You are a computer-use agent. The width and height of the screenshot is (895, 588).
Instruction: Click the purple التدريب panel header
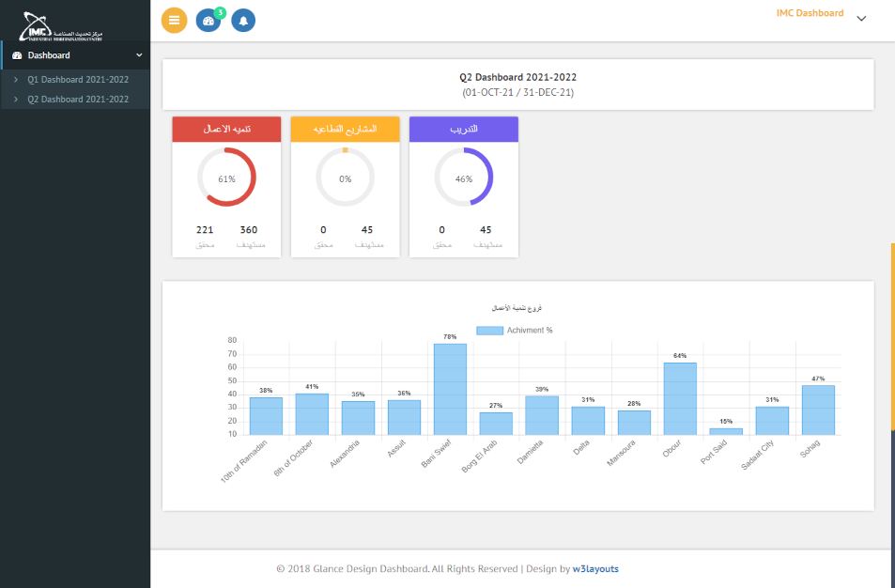(463, 129)
